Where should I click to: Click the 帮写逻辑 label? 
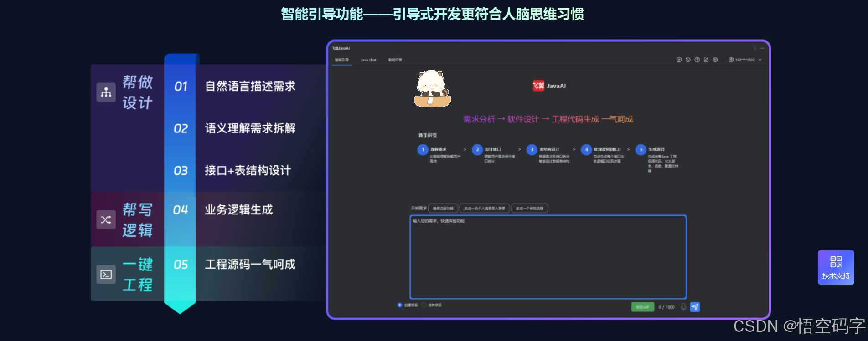[138, 220]
